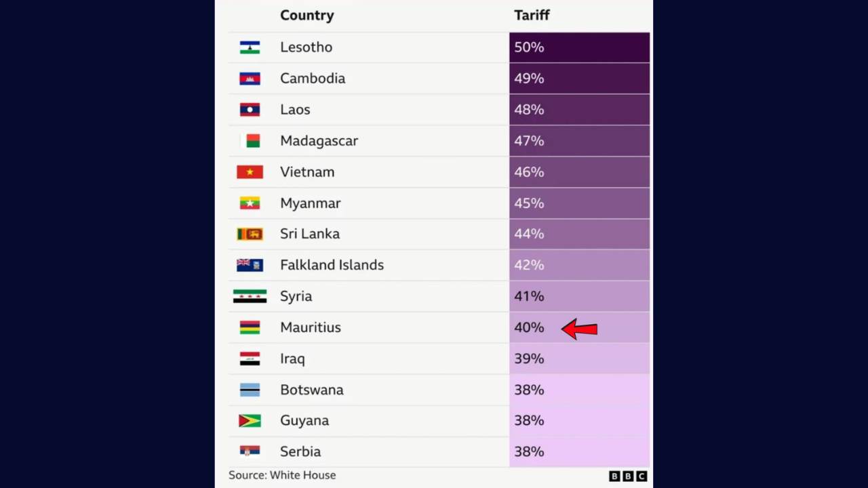868x488 pixels.
Task: Click the Syria flag icon
Action: (x=250, y=296)
